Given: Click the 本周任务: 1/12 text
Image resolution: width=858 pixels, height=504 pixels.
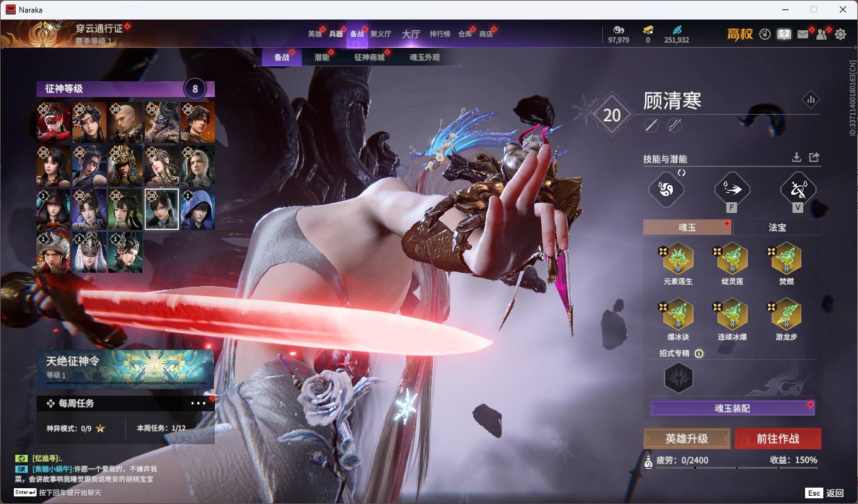Looking at the screenshot, I should tap(161, 428).
